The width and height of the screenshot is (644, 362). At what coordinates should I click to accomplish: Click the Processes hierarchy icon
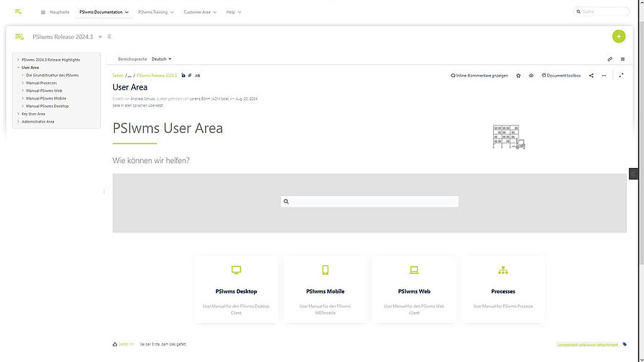tap(503, 270)
